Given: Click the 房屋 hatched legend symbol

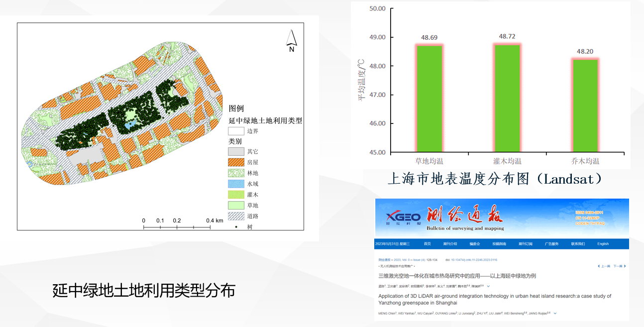Looking at the screenshot, I should pyautogui.click(x=236, y=162).
